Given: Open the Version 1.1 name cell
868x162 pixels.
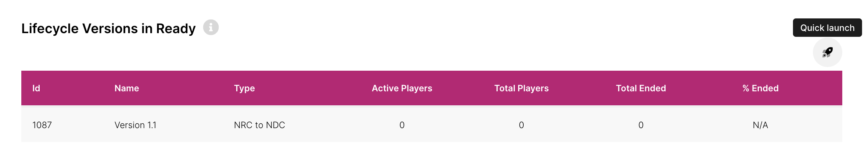Looking at the screenshot, I should pos(135,125).
